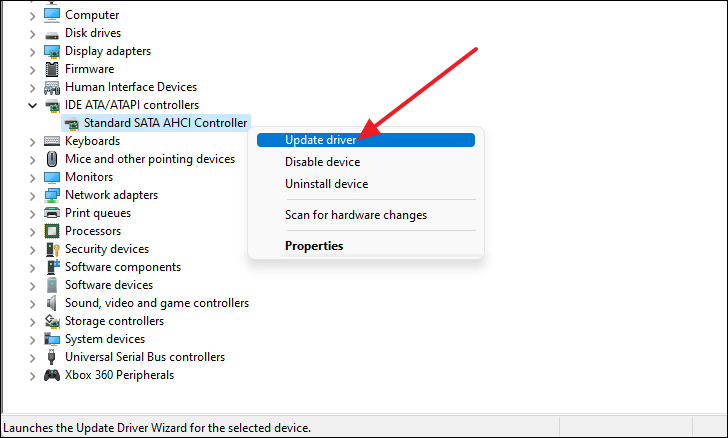Click the Universal Serial Bus controllers plug icon
728x438 pixels.
click(52, 357)
